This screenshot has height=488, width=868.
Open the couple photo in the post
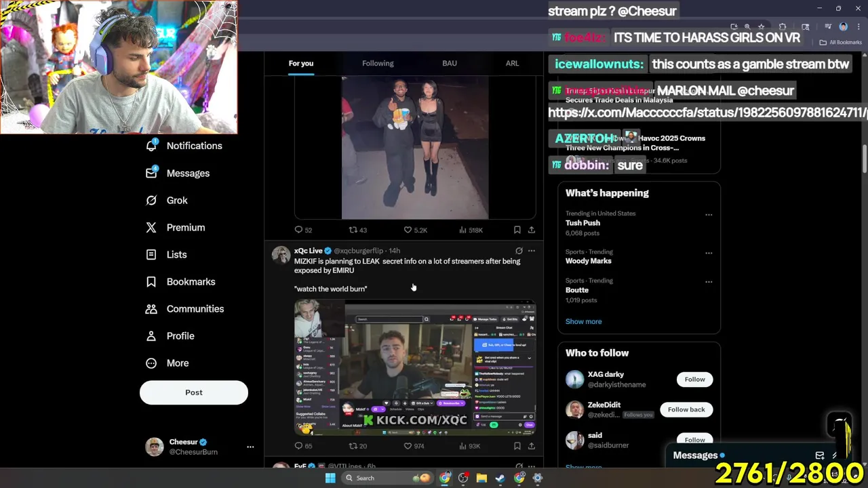[x=415, y=148]
